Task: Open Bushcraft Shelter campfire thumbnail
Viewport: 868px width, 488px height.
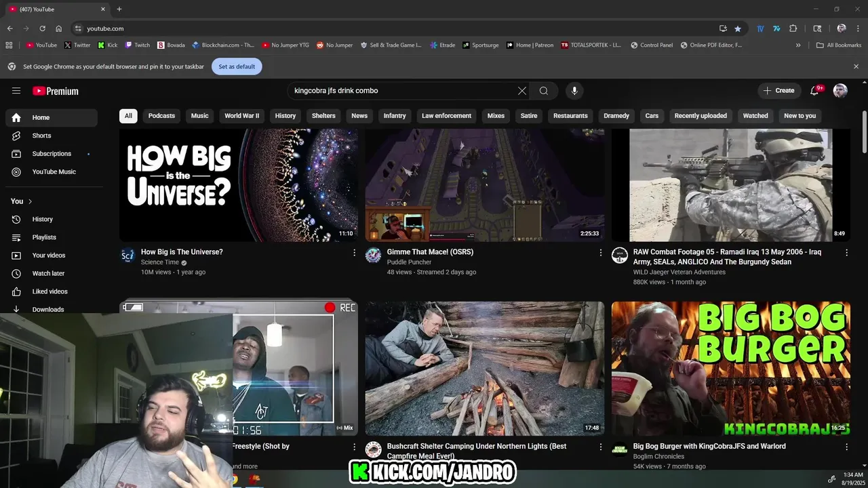Action: 485,369
